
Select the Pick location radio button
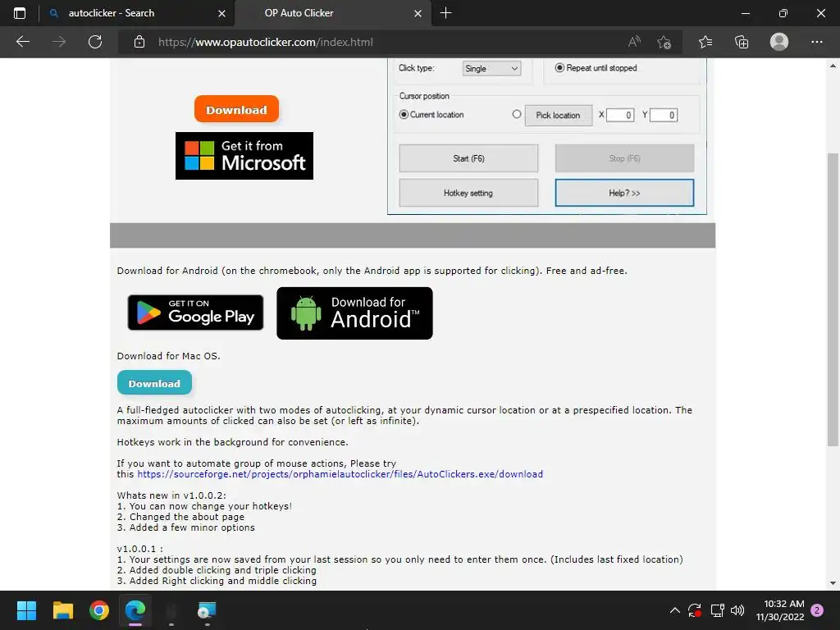[517, 114]
